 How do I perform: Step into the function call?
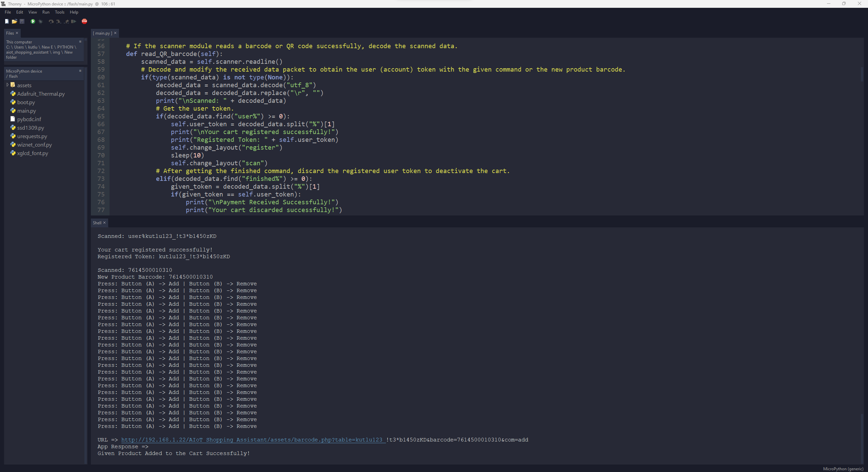58,21
